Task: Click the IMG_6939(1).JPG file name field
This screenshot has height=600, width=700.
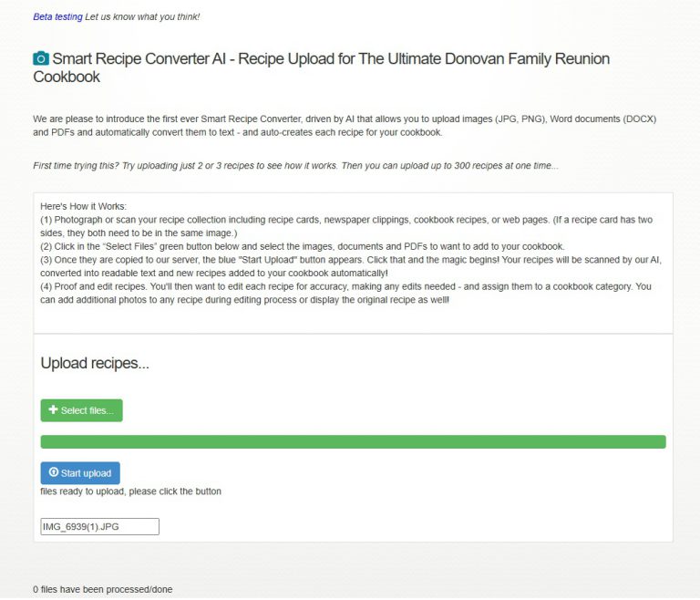Action: [99, 526]
